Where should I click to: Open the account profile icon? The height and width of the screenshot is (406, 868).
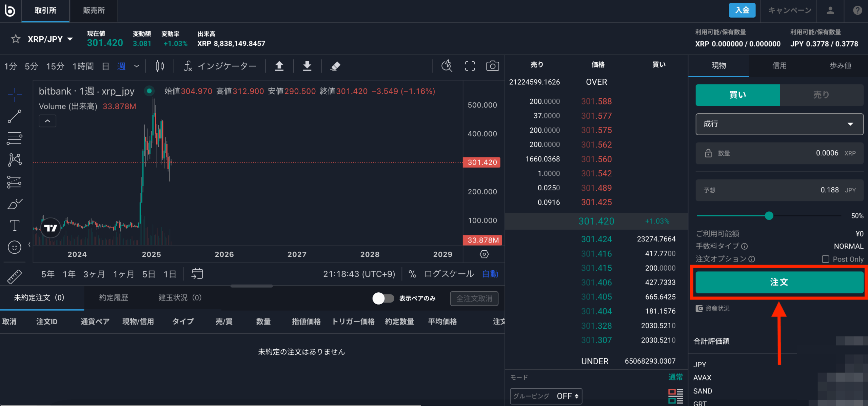pos(830,10)
